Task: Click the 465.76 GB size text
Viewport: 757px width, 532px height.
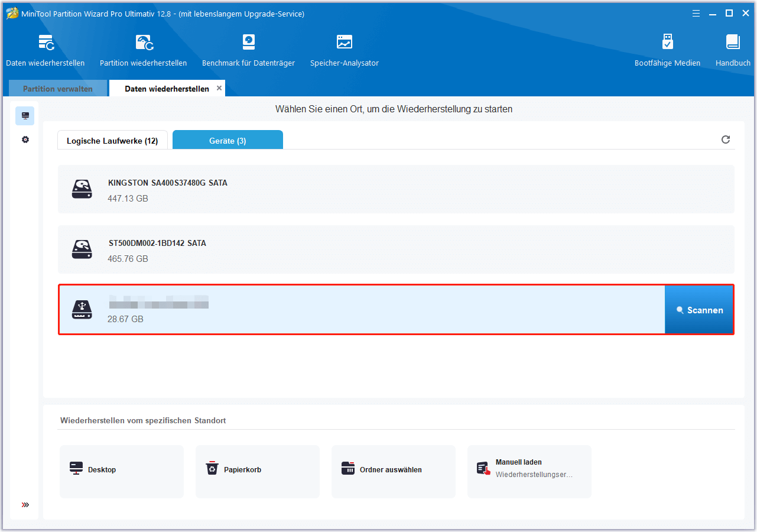Action: tap(128, 259)
